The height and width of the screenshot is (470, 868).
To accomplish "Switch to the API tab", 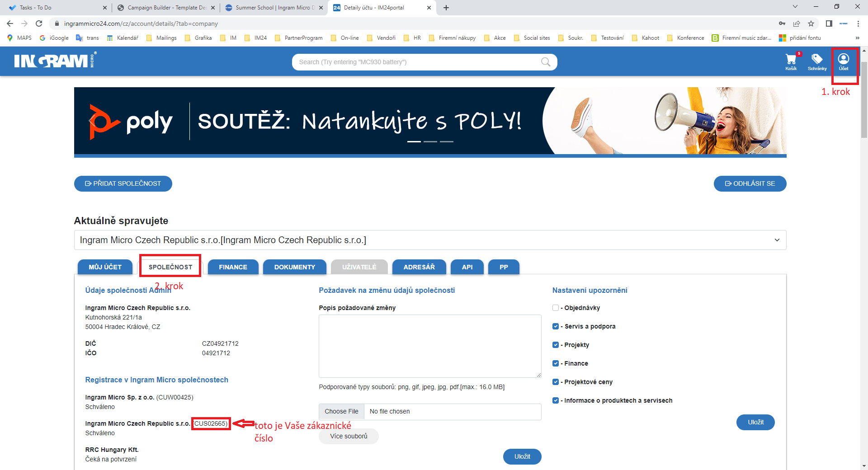I will click(467, 267).
